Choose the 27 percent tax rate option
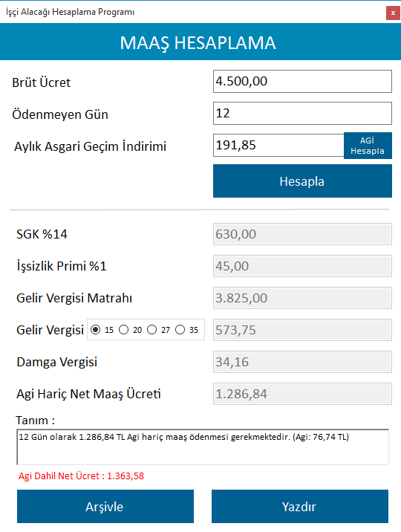This screenshot has width=401, height=532. click(x=151, y=330)
